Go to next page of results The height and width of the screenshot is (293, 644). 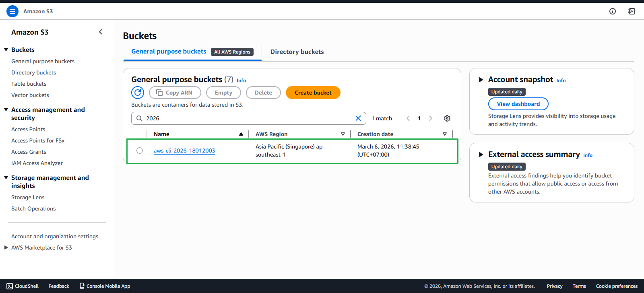point(431,118)
